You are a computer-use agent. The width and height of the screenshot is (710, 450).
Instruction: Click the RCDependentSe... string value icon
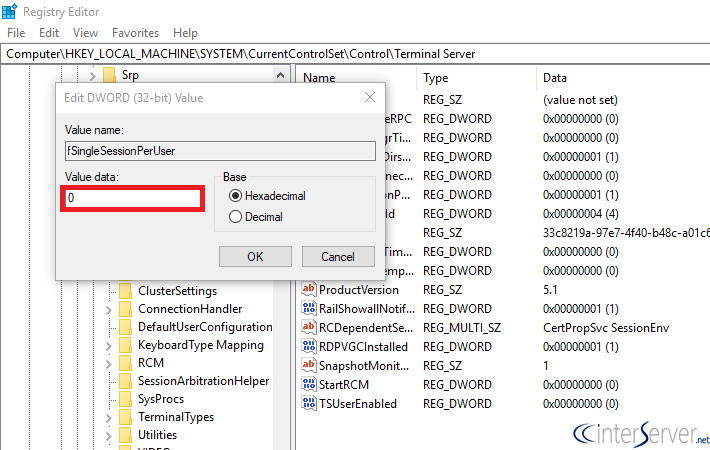click(308, 327)
